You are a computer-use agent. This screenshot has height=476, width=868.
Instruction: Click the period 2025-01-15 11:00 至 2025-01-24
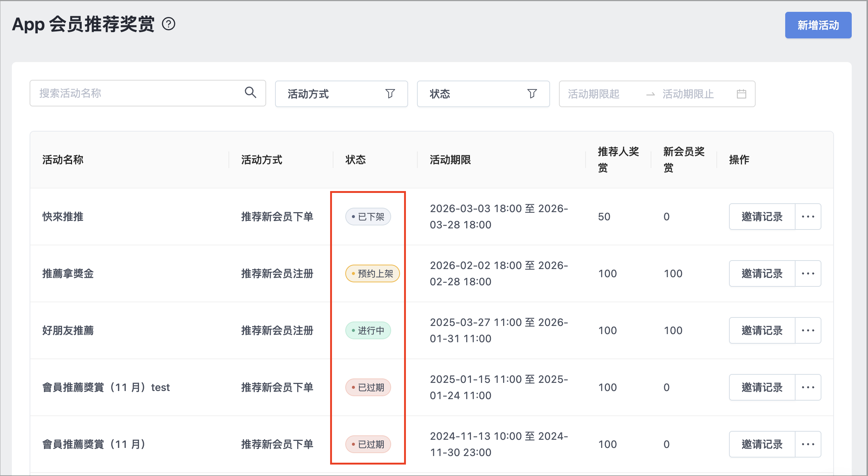[x=499, y=387]
